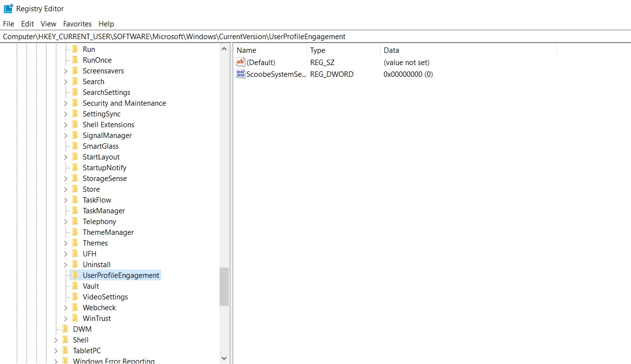This screenshot has width=631, height=364.
Task: Select the Windows Error Reporting key
Action: pyautogui.click(x=114, y=361)
